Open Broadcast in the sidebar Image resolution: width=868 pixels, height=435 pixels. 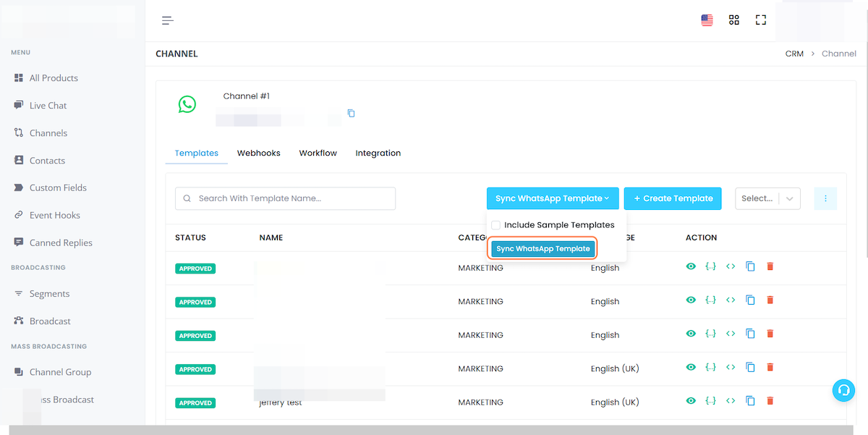click(x=50, y=321)
